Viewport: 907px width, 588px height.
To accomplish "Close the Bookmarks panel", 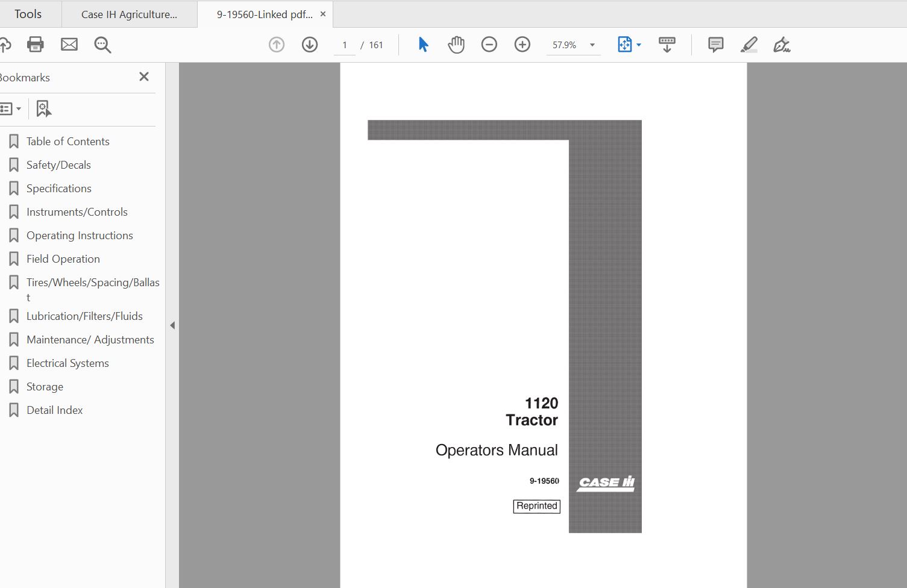I will click(x=144, y=77).
